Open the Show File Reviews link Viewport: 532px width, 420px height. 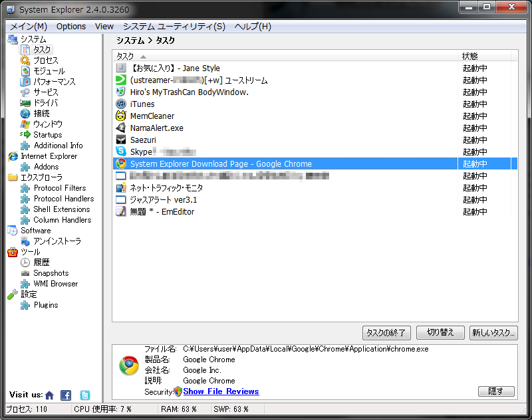221,391
